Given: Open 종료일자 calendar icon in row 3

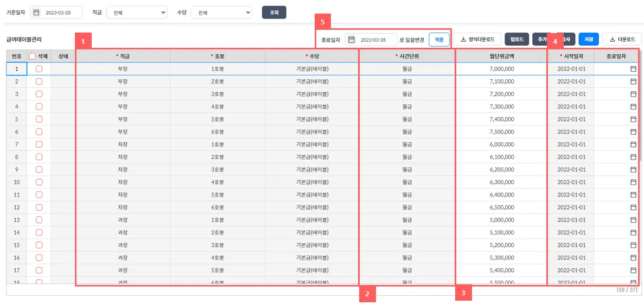Looking at the screenshot, I should coord(633,94).
